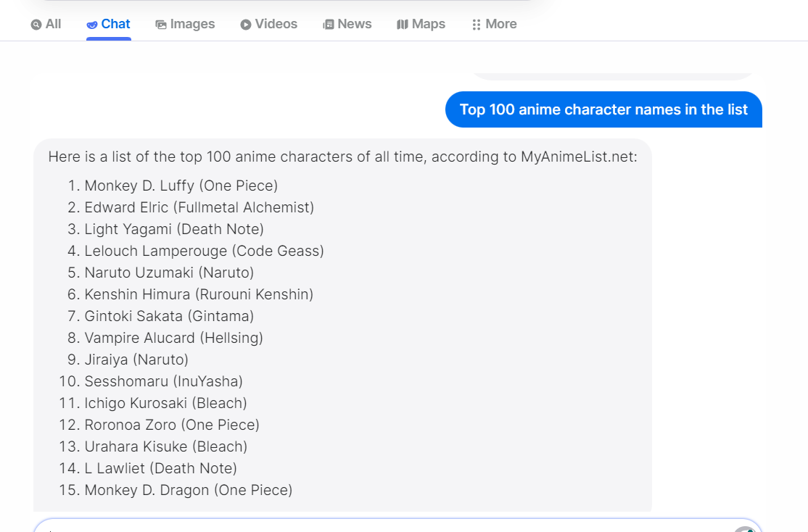The image size is (808, 532).
Task: Click list entry Lelouch Lamperouge (Code Geass)
Action: pos(204,251)
